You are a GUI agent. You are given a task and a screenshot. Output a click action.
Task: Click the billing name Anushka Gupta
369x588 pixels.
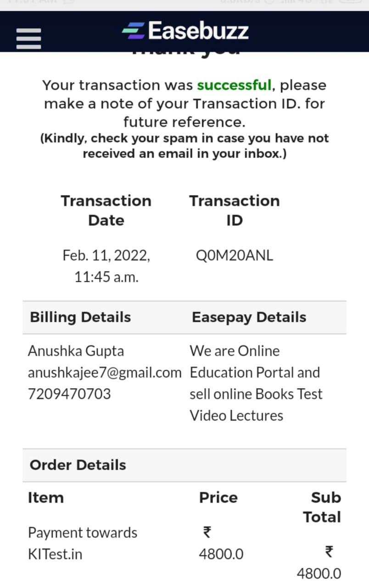[x=76, y=351]
